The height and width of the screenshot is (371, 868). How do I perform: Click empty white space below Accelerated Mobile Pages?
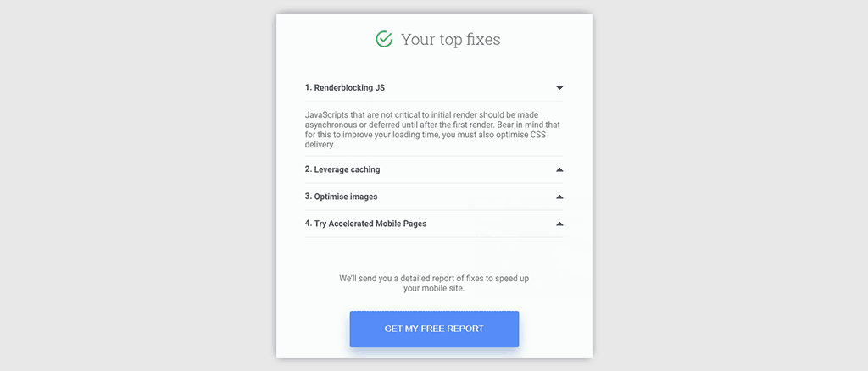pyautogui.click(x=434, y=254)
